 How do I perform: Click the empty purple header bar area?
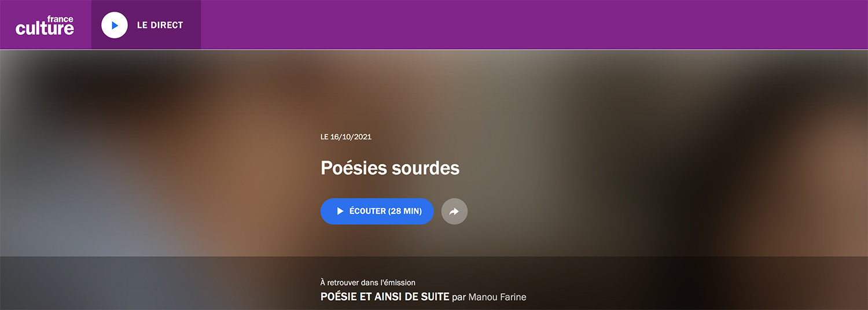(x=532, y=25)
